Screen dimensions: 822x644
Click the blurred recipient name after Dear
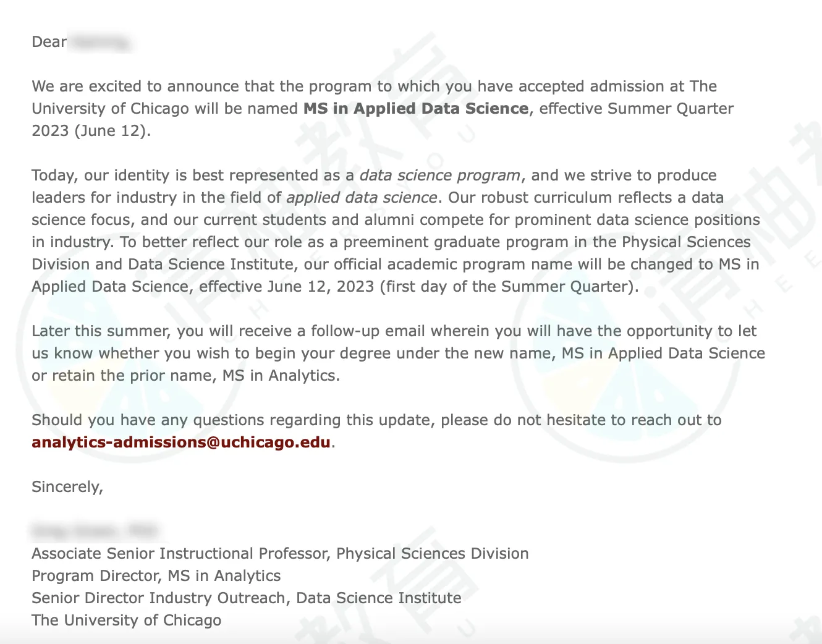coord(100,43)
